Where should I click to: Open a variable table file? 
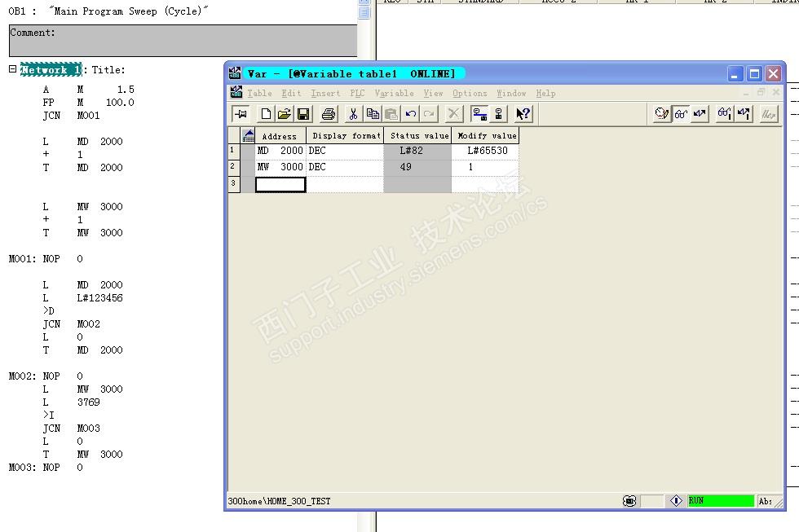pyautogui.click(x=285, y=113)
